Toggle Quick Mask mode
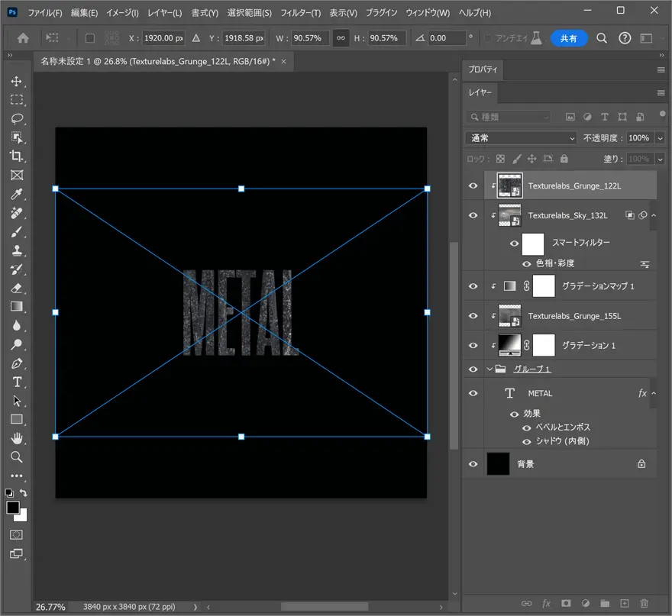Image resolution: width=672 pixels, height=616 pixels. [16, 534]
